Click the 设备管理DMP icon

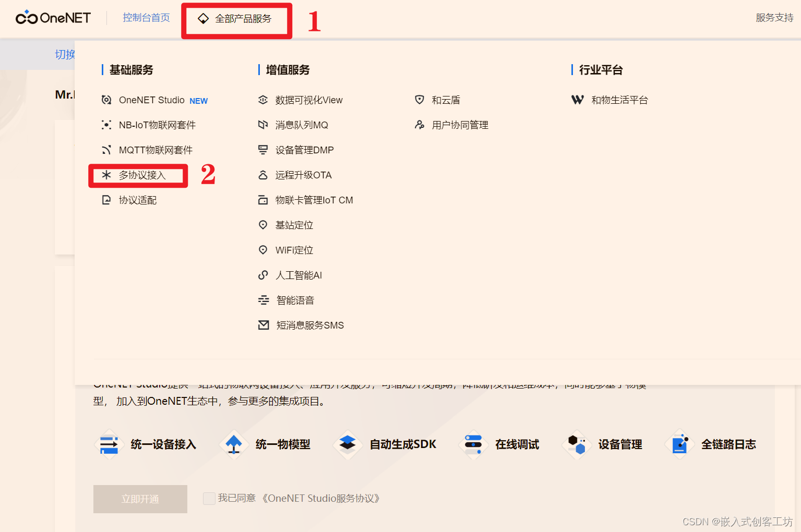click(263, 150)
